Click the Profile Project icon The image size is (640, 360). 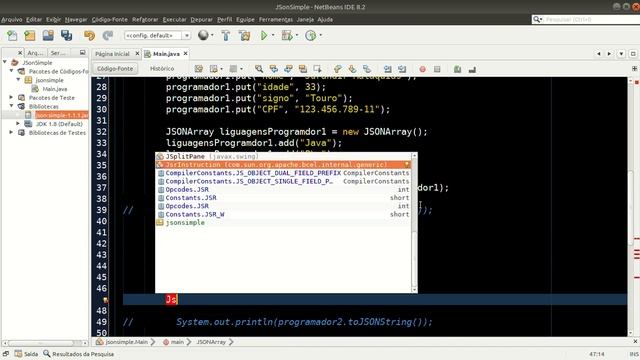coord(311,36)
